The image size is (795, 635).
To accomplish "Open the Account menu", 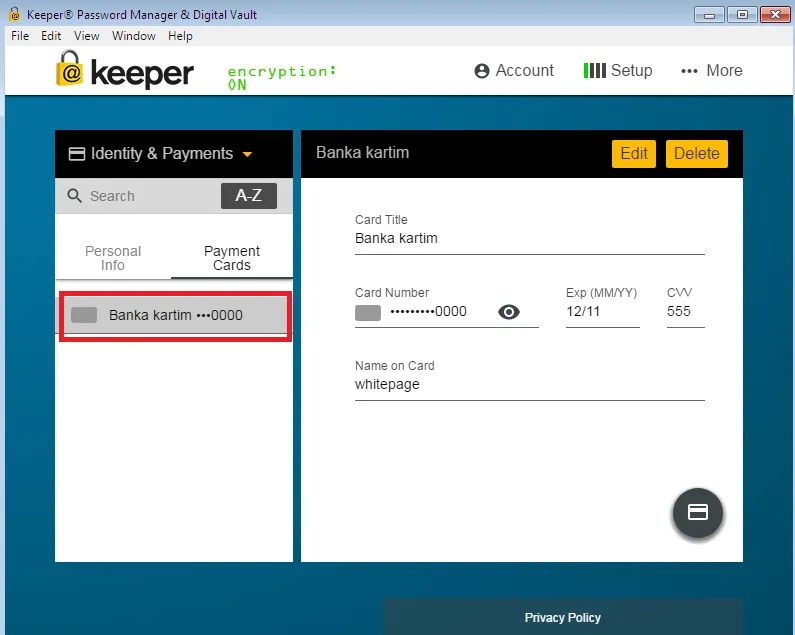I will (514, 70).
